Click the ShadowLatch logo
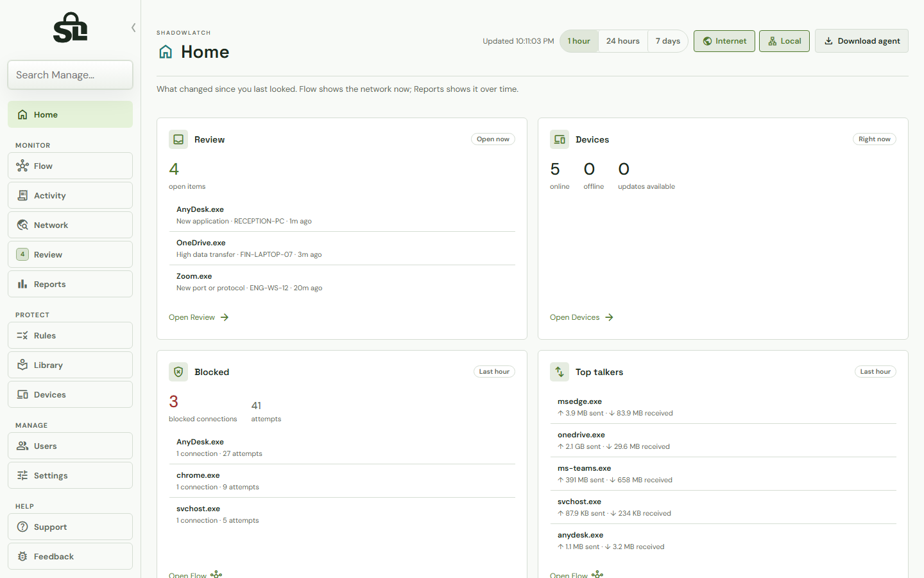 click(x=70, y=28)
